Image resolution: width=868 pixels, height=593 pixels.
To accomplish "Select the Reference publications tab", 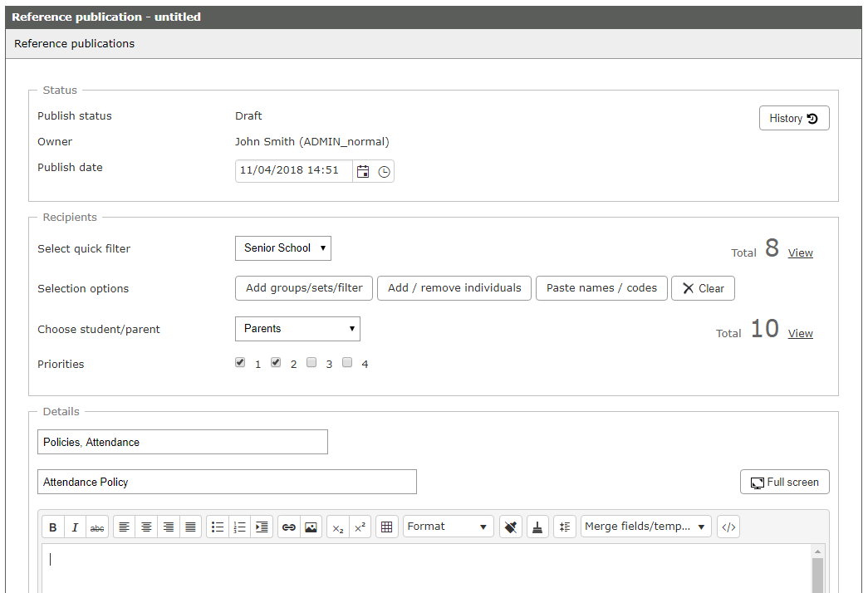I will click(x=74, y=43).
